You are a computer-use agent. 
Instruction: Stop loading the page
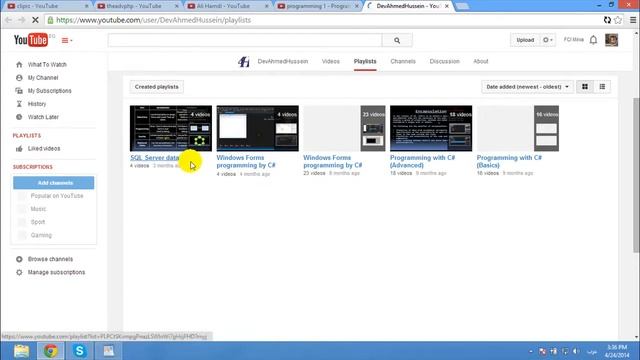point(35,20)
